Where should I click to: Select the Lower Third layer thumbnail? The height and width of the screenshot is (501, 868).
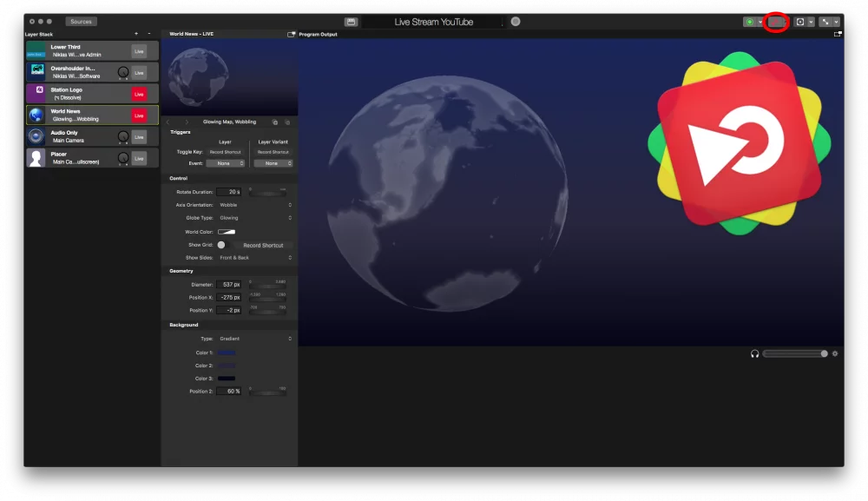pos(36,51)
